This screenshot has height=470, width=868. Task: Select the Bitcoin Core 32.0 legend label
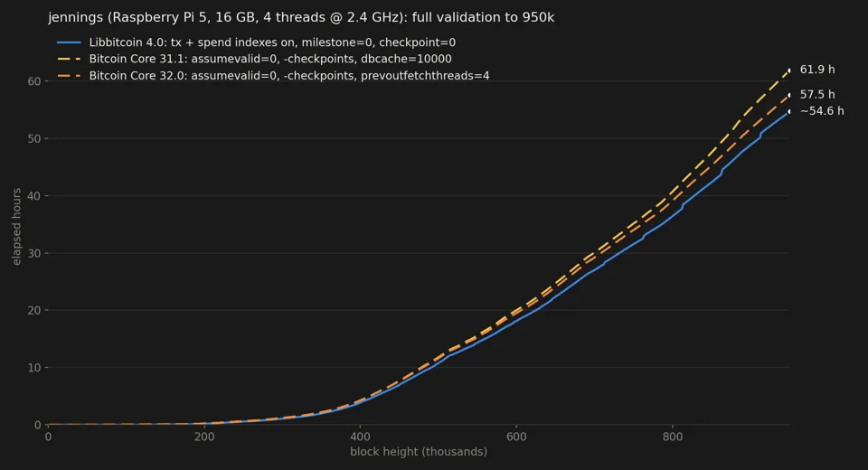point(289,76)
